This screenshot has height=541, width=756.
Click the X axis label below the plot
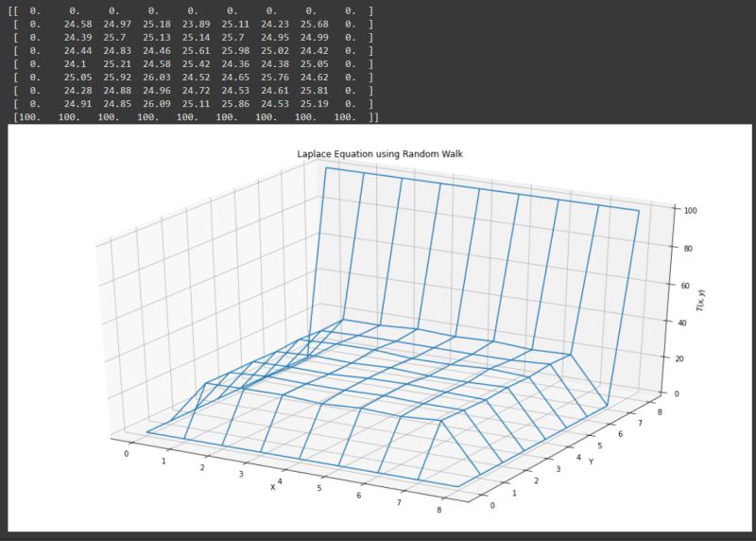(273, 487)
